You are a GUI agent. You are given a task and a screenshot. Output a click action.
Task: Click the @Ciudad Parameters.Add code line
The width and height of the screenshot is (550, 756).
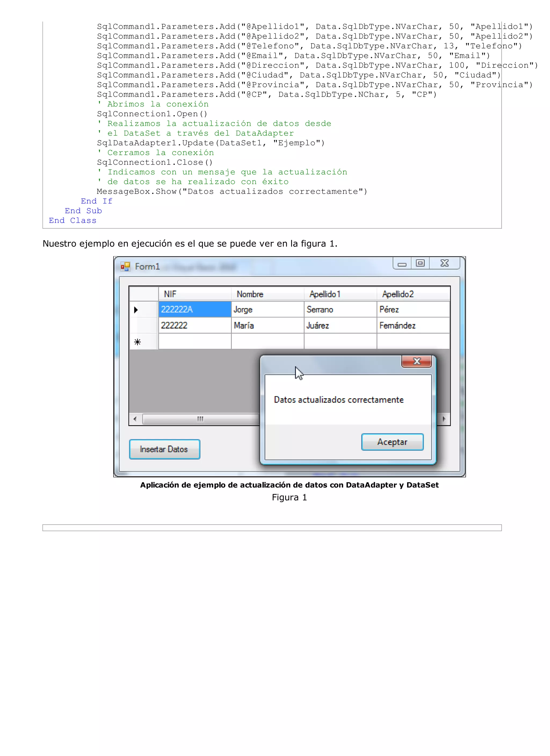[299, 75]
